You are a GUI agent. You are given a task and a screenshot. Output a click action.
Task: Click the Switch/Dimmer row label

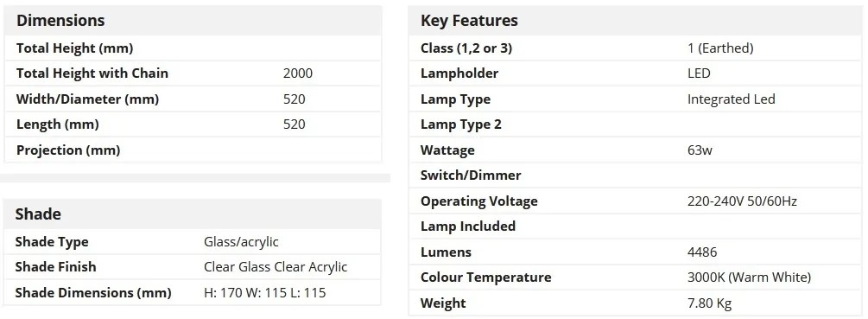pyautogui.click(x=471, y=175)
